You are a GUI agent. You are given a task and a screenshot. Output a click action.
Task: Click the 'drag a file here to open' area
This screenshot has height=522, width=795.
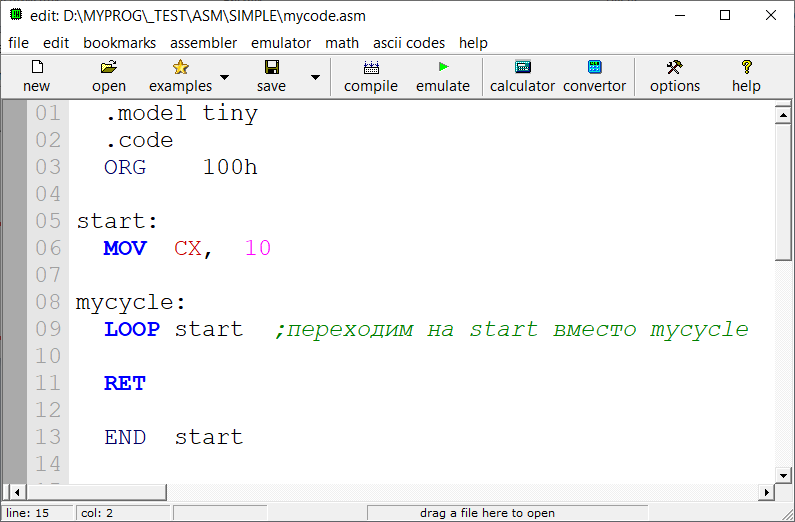click(507, 513)
